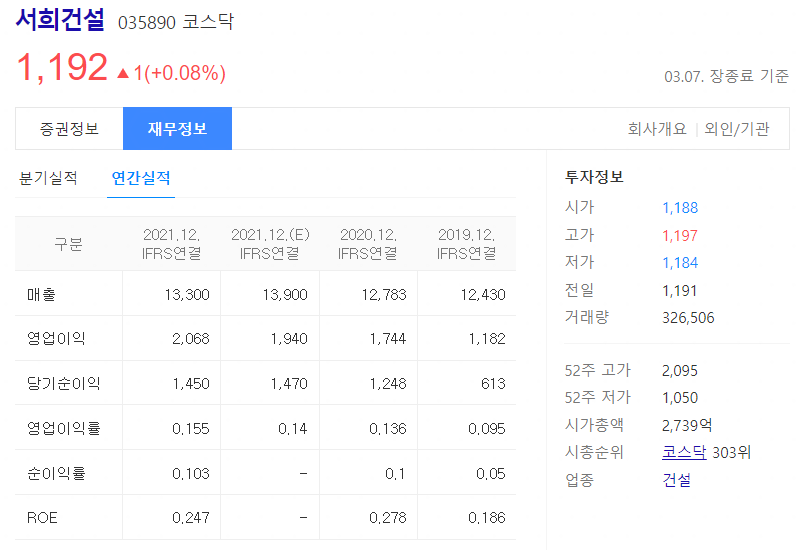Screen dimensions: 800x550
Task: Click ROE value 0.186
Action: click(x=487, y=518)
